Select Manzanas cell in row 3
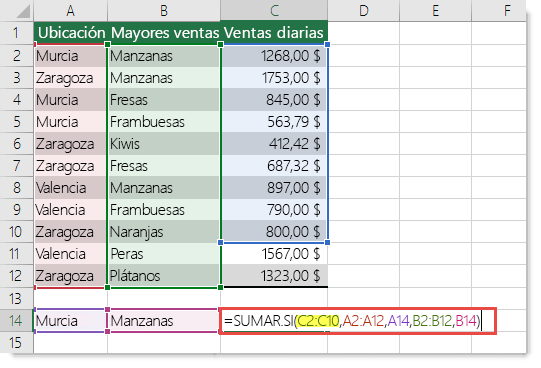 [x=164, y=78]
